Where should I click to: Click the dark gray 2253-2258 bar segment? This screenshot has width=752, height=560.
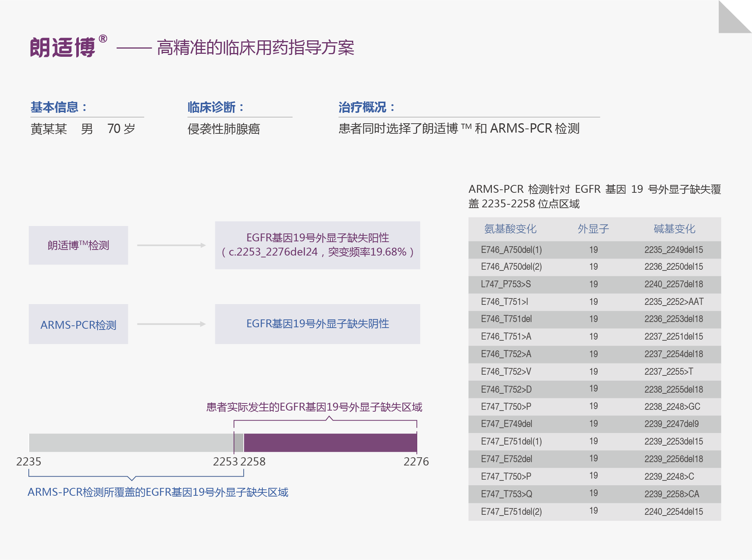pyautogui.click(x=239, y=443)
